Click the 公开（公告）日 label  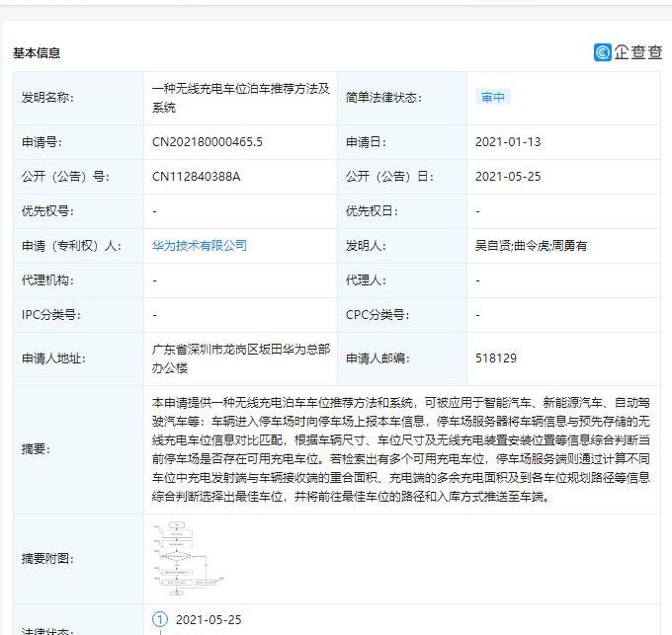[x=389, y=177]
